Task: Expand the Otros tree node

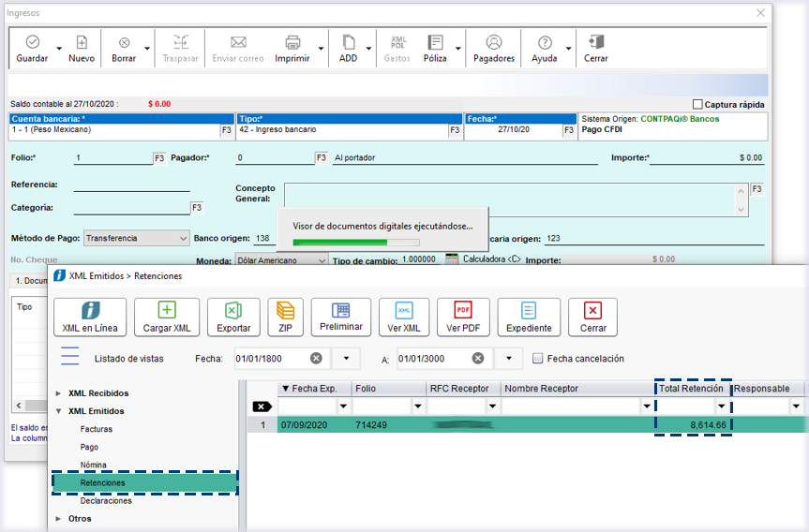Action: 60,518
